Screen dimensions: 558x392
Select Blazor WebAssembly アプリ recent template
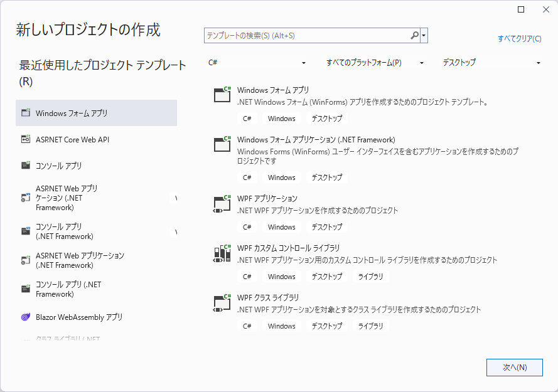pyautogui.click(x=96, y=317)
